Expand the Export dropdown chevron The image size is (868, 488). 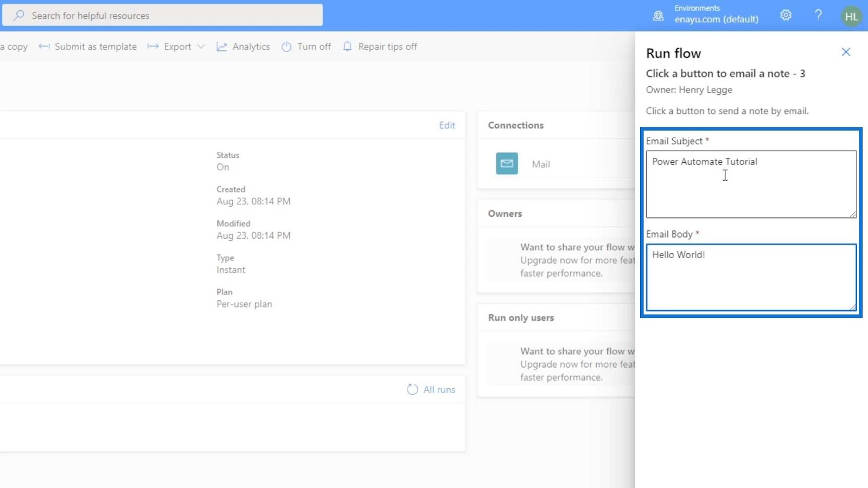pyautogui.click(x=201, y=47)
